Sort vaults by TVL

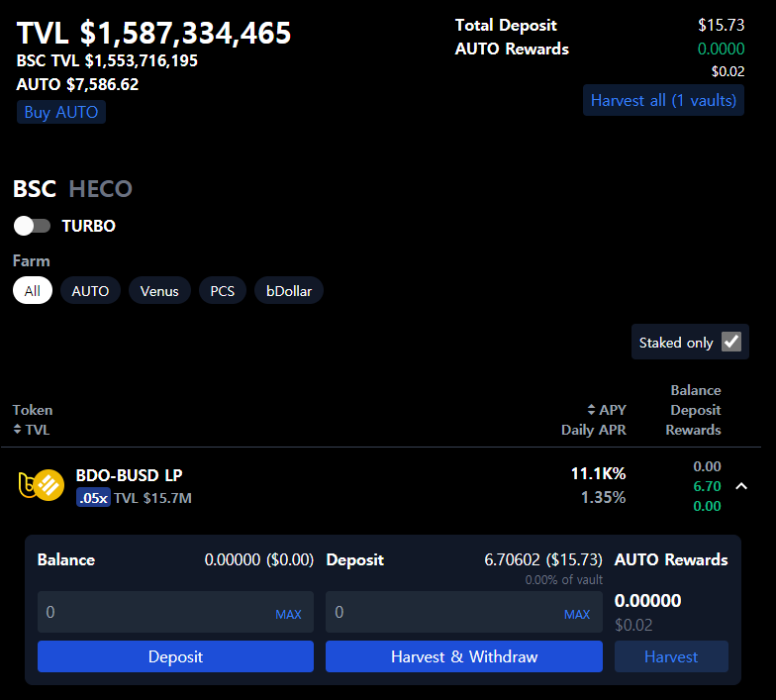coord(32,430)
